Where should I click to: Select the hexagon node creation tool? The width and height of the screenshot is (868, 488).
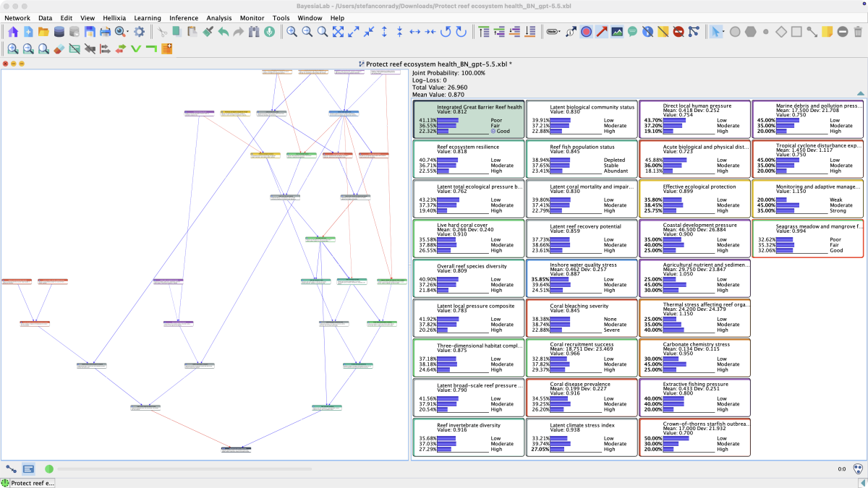tap(750, 32)
